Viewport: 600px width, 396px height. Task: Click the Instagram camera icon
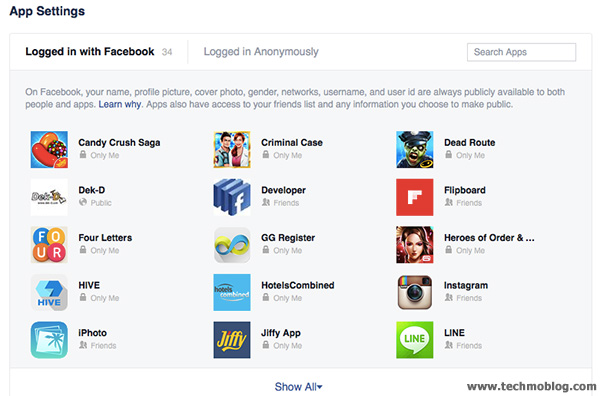pyautogui.click(x=415, y=292)
